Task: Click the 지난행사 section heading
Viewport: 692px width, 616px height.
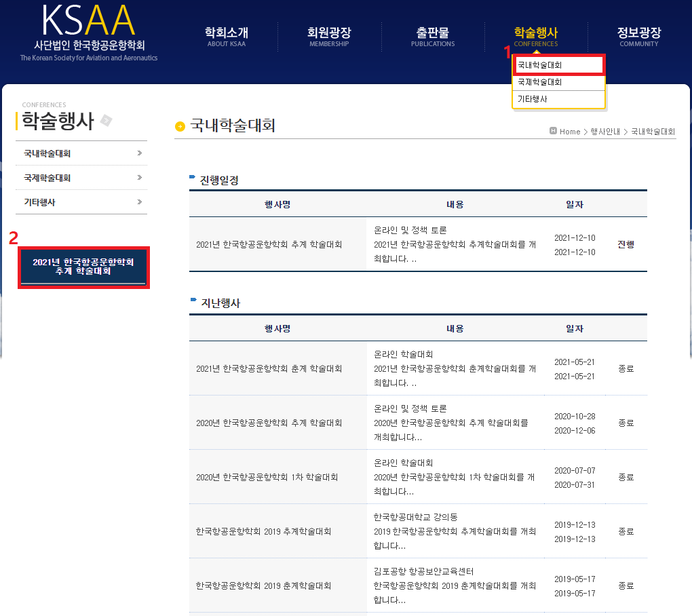Action: coord(220,303)
